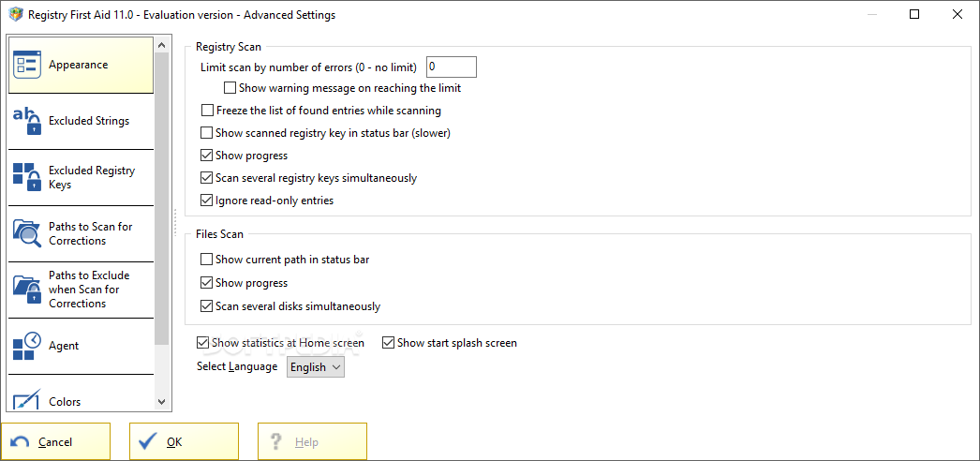Viewport: 980px width, 461px height.
Task: Enable Show current path in status bar
Action: point(207,260)
